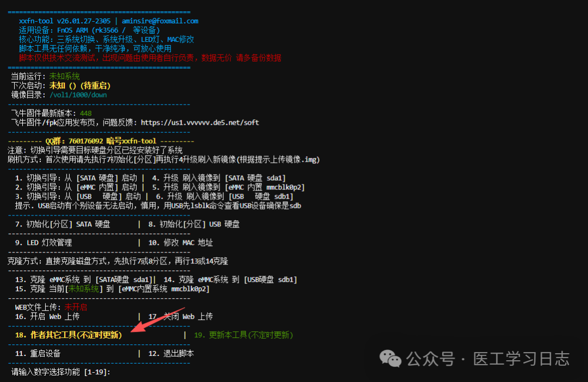Viewport: 588px width, 382px height.
Task: Click option 18 author's other tools
Action: point(69,335)
